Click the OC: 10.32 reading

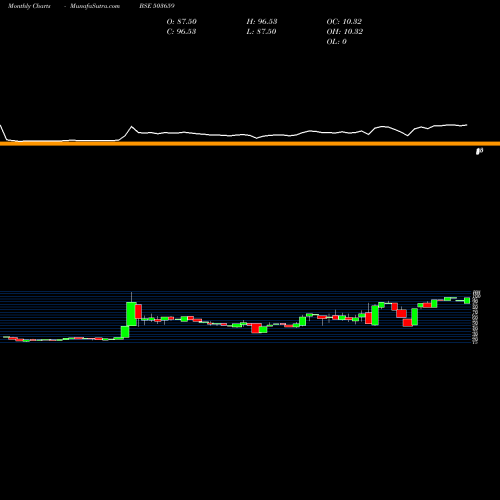[344, 21]
